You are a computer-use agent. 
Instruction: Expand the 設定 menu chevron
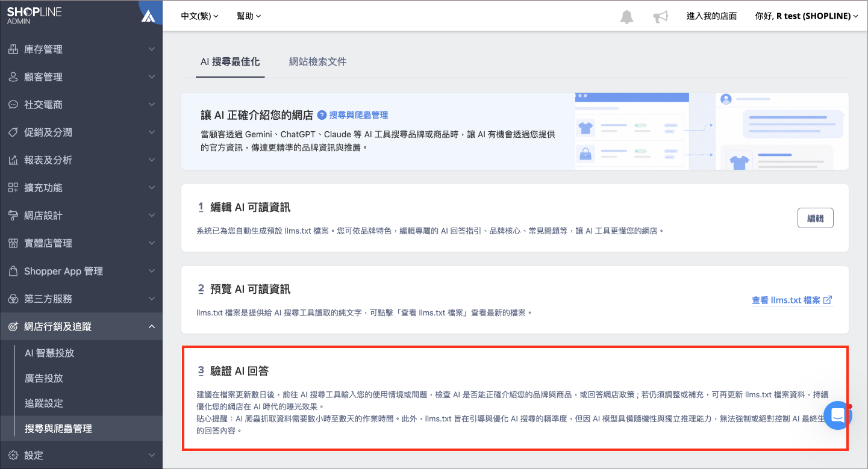(x=152, y=455)
